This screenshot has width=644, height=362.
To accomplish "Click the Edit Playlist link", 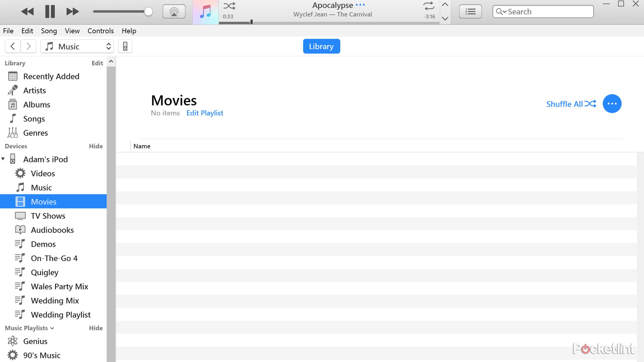I will 205,113.
